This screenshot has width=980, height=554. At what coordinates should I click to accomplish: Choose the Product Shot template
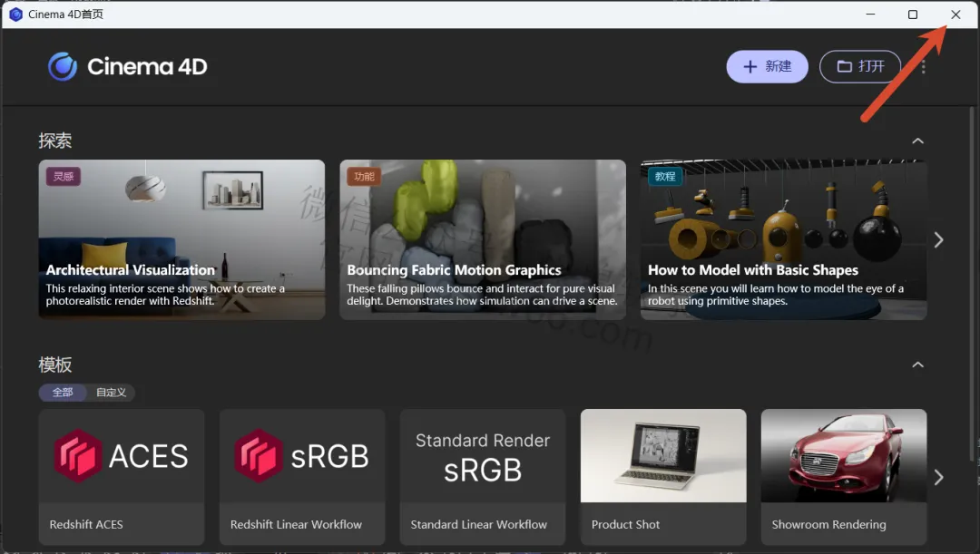(663, 477)
